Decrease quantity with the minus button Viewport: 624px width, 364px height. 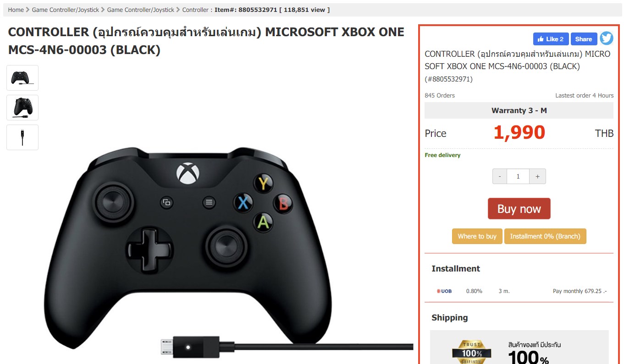[500, 176]
